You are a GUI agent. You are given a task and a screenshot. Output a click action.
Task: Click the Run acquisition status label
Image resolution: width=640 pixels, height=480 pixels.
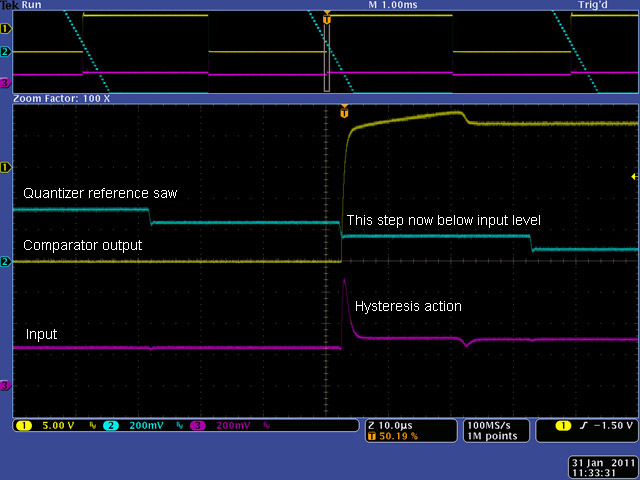(x=30, y=5)
